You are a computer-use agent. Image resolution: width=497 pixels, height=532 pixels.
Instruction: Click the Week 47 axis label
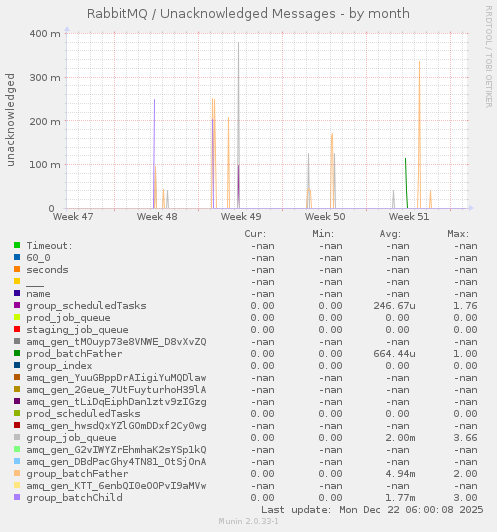[73, 216]
